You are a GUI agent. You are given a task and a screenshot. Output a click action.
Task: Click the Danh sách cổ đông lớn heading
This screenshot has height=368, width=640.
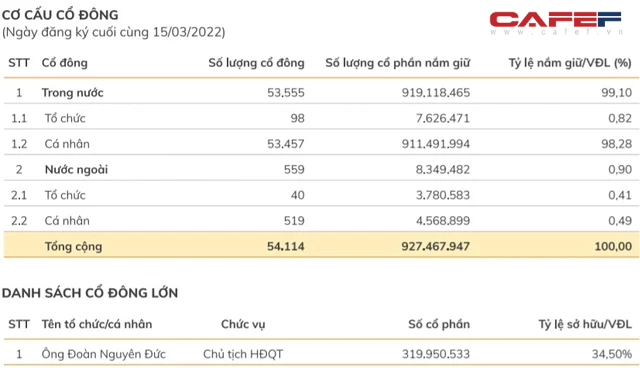[x=90, y=293]
